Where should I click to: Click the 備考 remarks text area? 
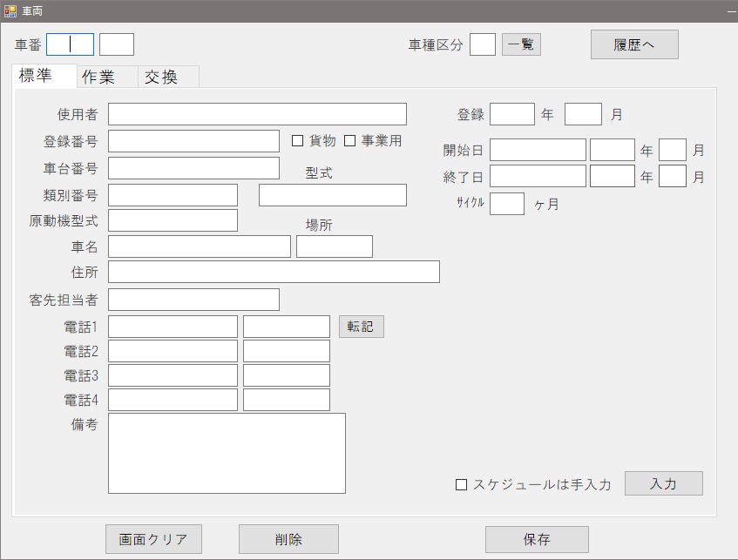227,453
